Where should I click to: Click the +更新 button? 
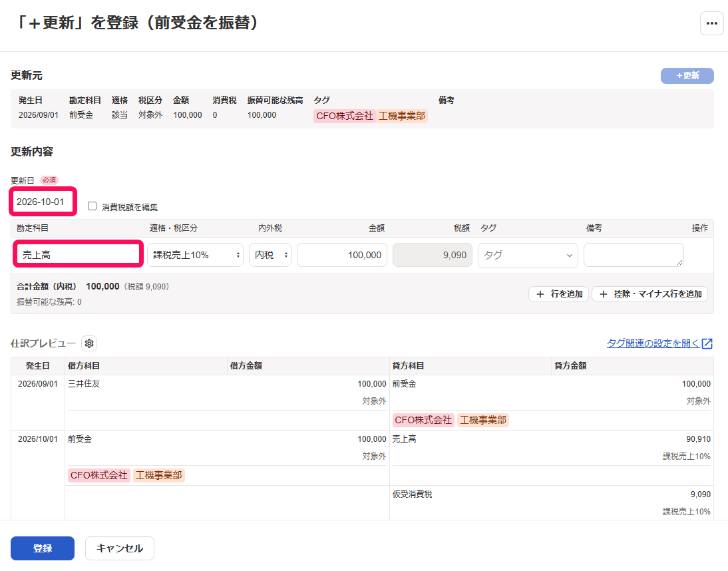tap(687, 76)
